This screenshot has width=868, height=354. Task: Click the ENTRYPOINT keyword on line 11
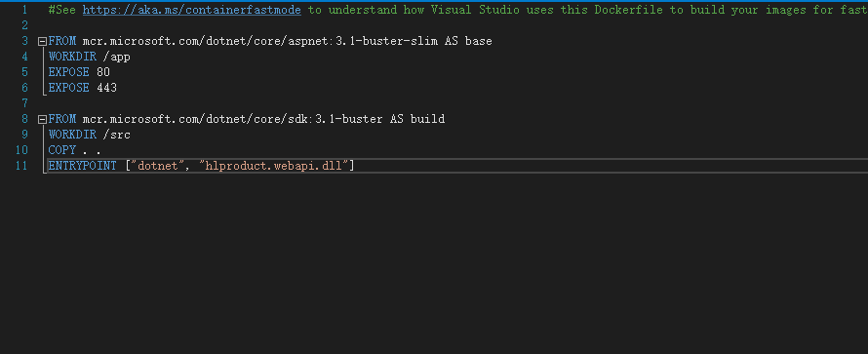click(83, 166)
